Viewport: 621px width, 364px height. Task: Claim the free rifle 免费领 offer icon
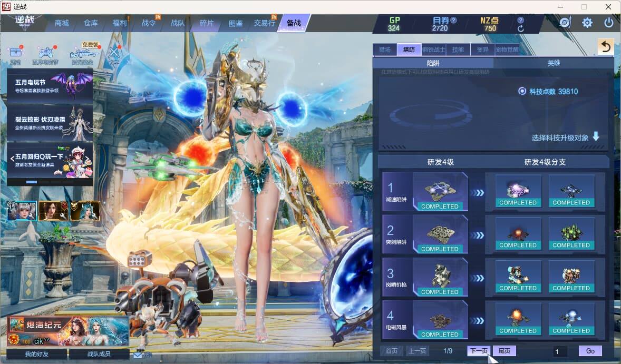click(x=83, y=54)
